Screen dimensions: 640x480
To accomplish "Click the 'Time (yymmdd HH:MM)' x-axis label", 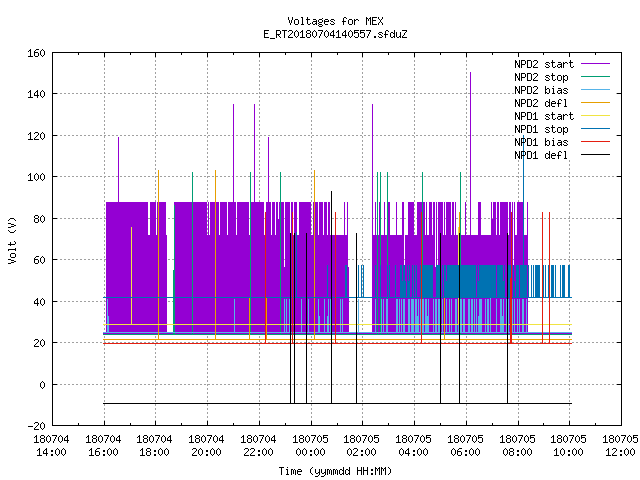I will (x=335, y=471).
